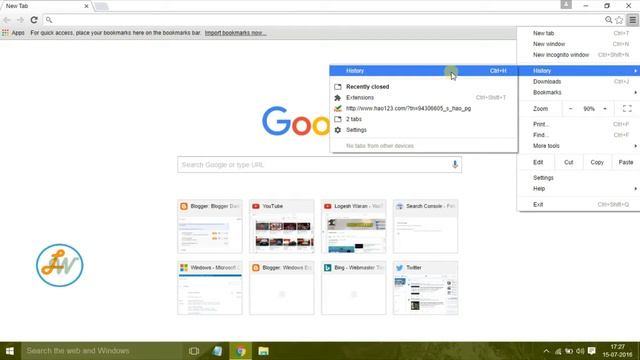
Task: Open Task View on the taskbar
Action: click(x=194, y=351)
